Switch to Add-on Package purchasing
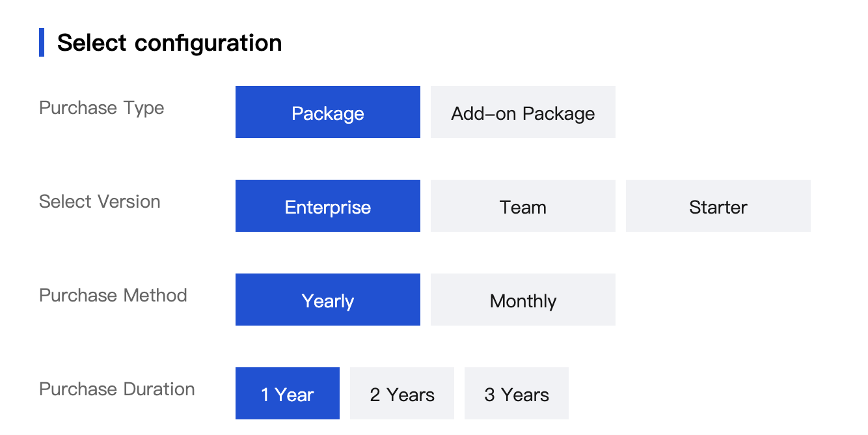This screenshot has width=868, height=435. pos(522,112)
